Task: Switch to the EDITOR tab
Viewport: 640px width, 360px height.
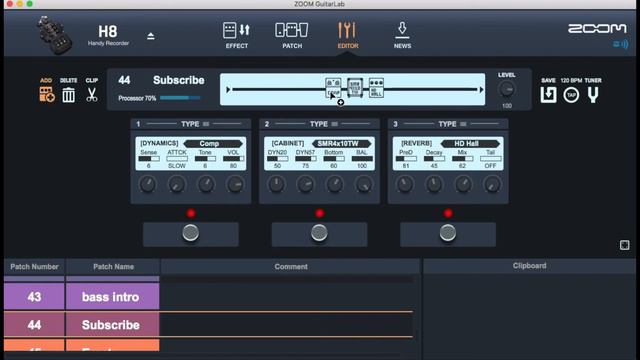Action: [348, 35]
